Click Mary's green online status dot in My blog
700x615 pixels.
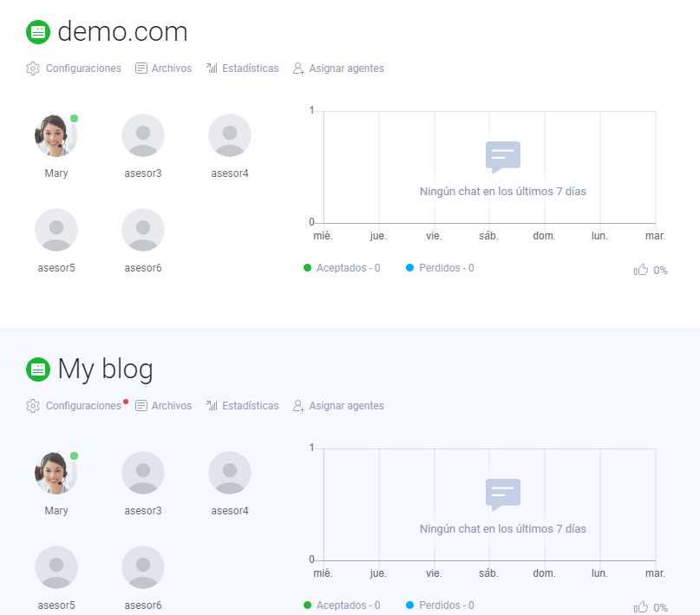[x=74, y=455]
